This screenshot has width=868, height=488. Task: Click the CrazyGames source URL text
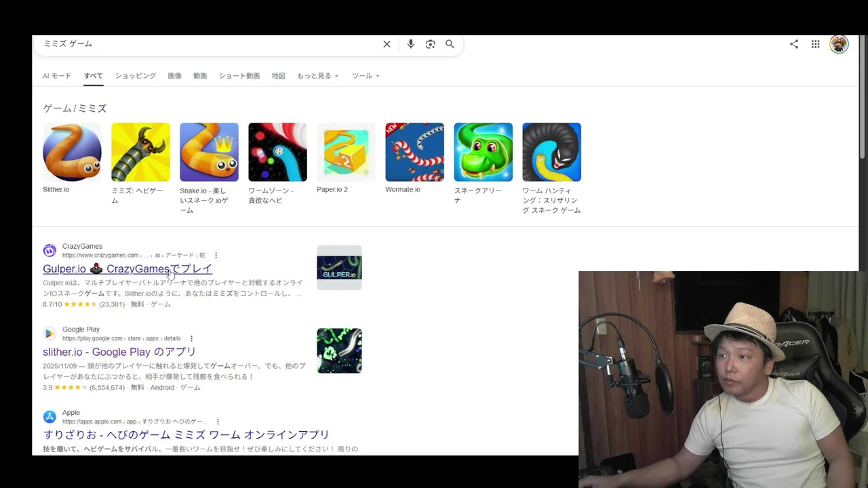134,256
